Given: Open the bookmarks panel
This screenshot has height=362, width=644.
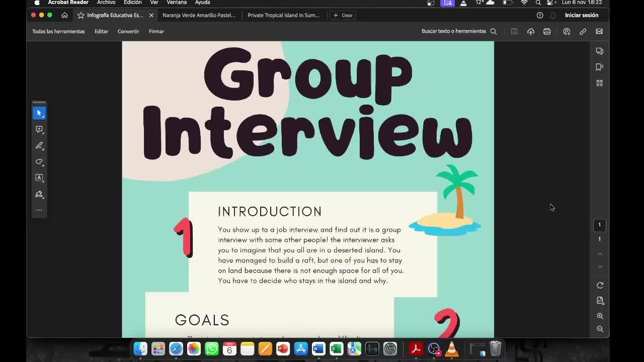Looking at the screenshot, I should [x=599, y=67].
